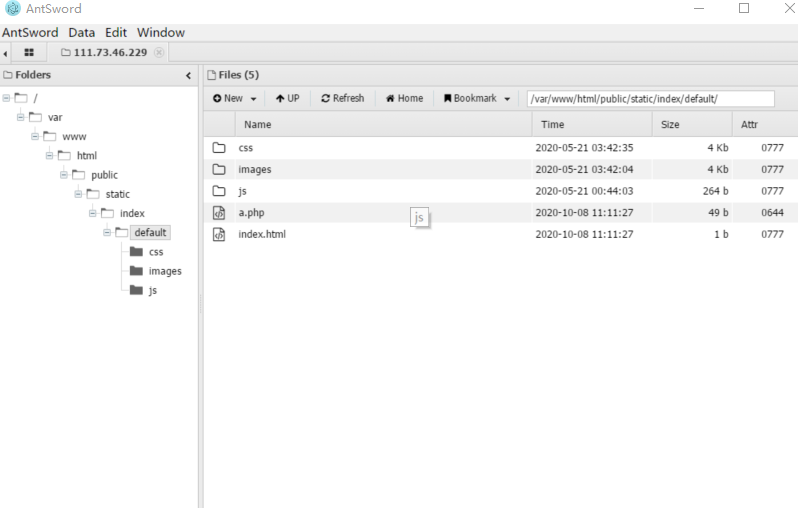Screen dimensions: 798x508
Task: Click the static folder icon in tree
Action: tap(93, 194)
